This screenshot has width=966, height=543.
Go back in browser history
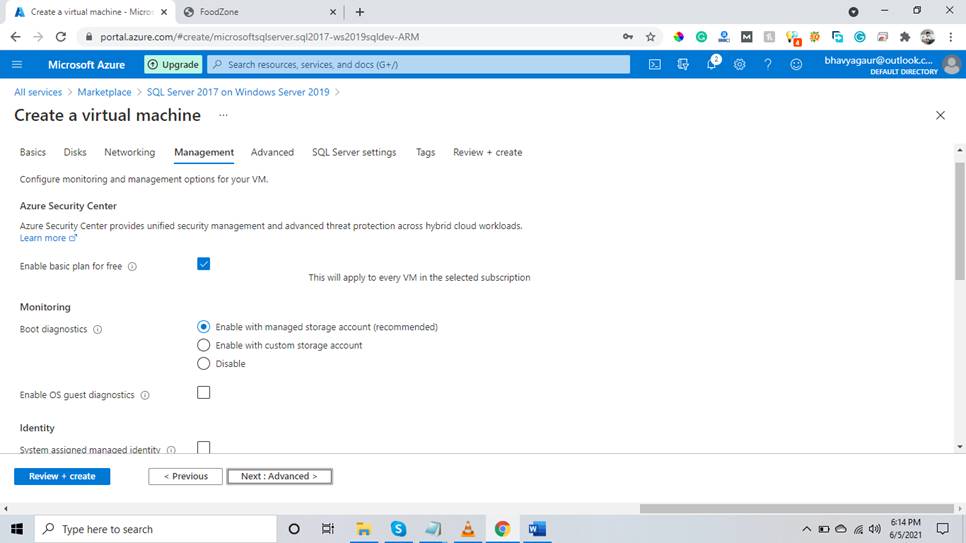click(x=15, y=37)
